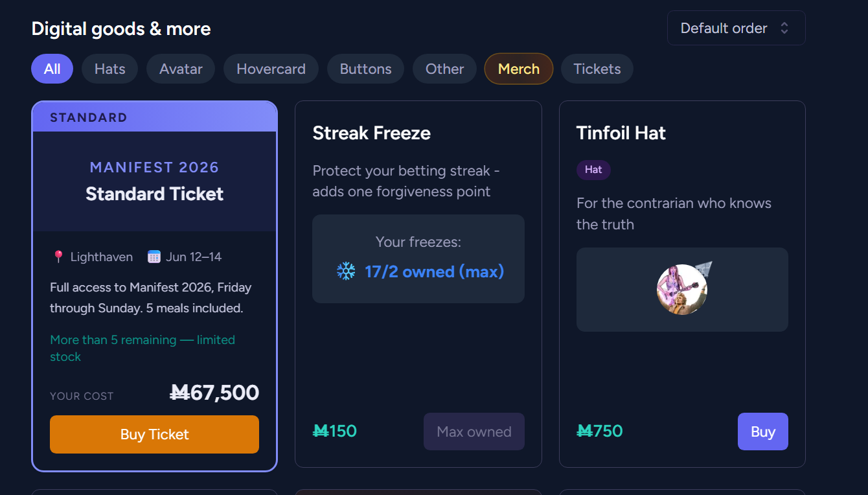Select the Buttons filter pill
This screenshot has height=495, width=868.
point(365,69)
